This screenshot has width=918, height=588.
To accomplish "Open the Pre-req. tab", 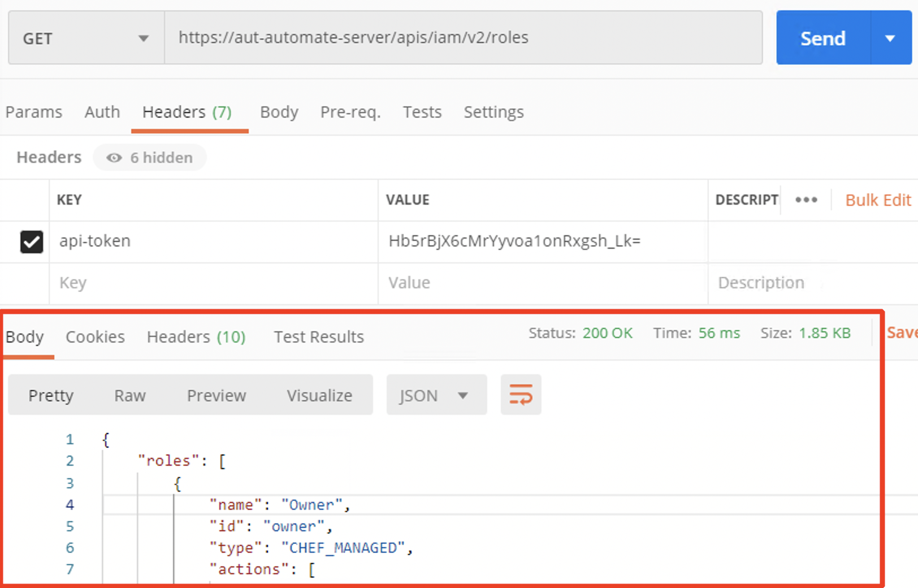I will pyautogui.click(x=350, y=112).
